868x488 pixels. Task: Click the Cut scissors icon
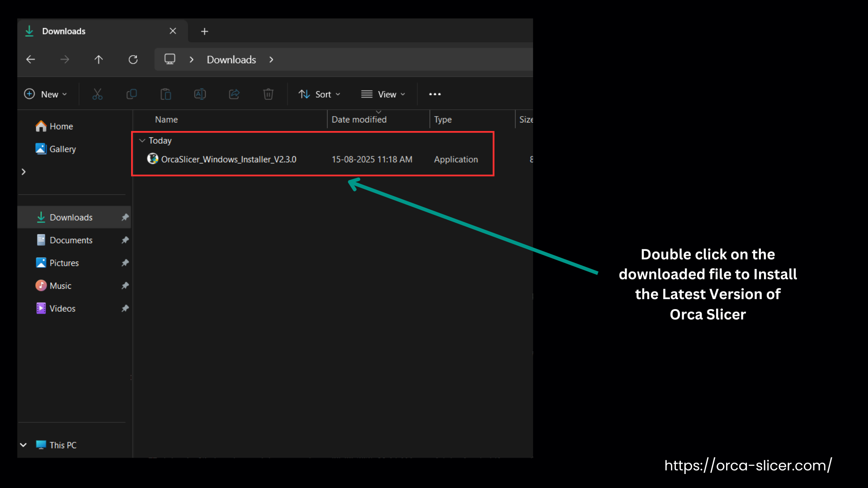pos(97,94)
